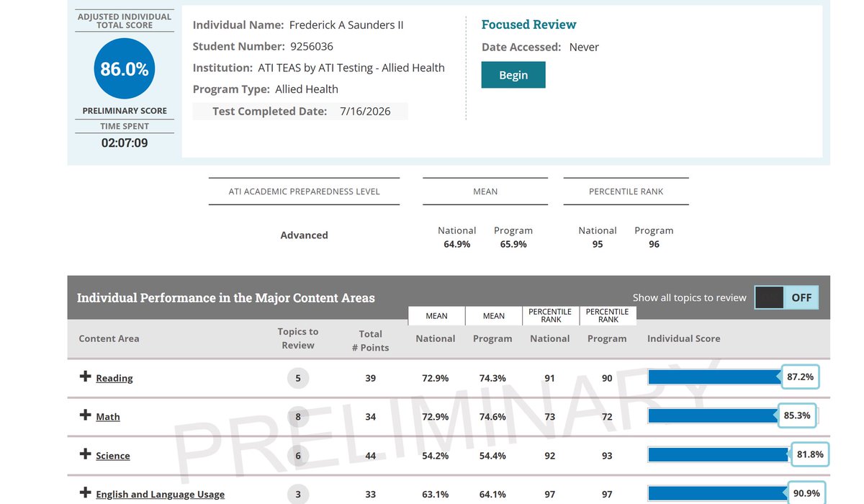Click the Individual Score column header
This screenshot has width=864, height=504.
coord(684,338)
